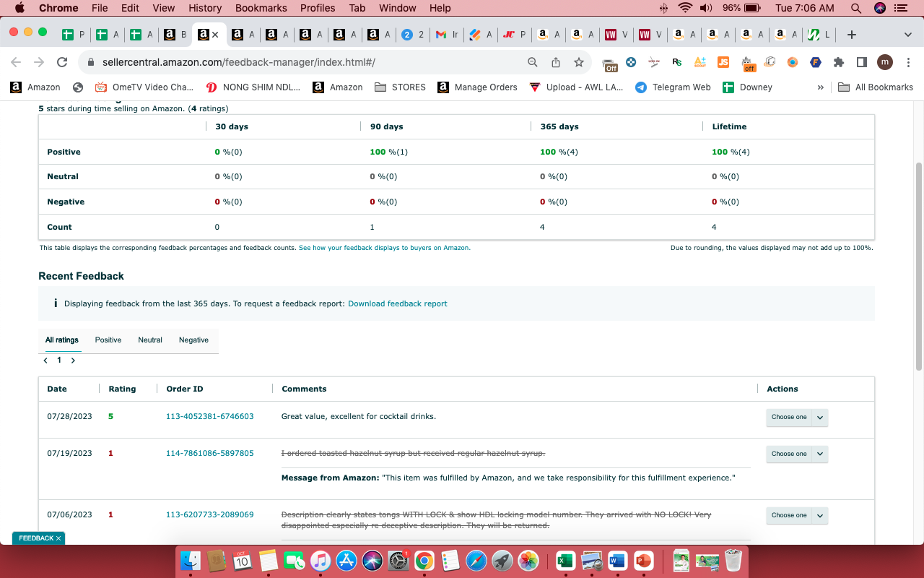Viewport: 924px width, 578px height.
Task: Open the Bookmarks menu
Action: coord(261,8)
